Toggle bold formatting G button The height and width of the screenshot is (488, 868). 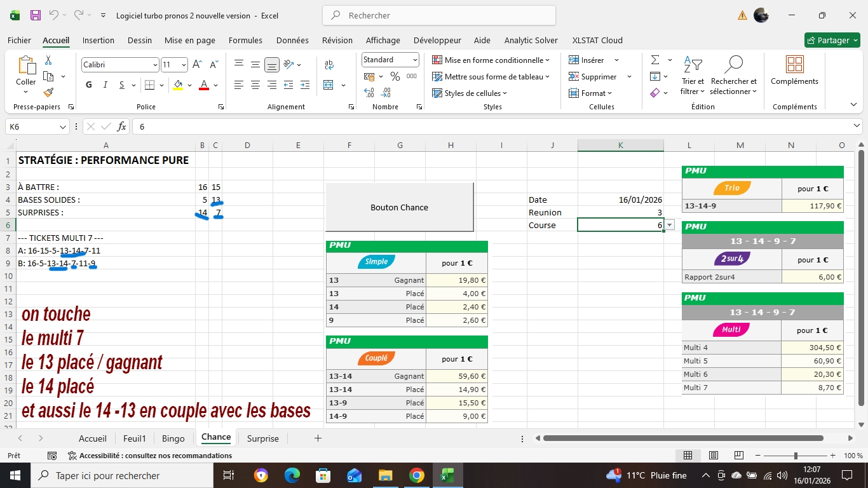(88, 85)
